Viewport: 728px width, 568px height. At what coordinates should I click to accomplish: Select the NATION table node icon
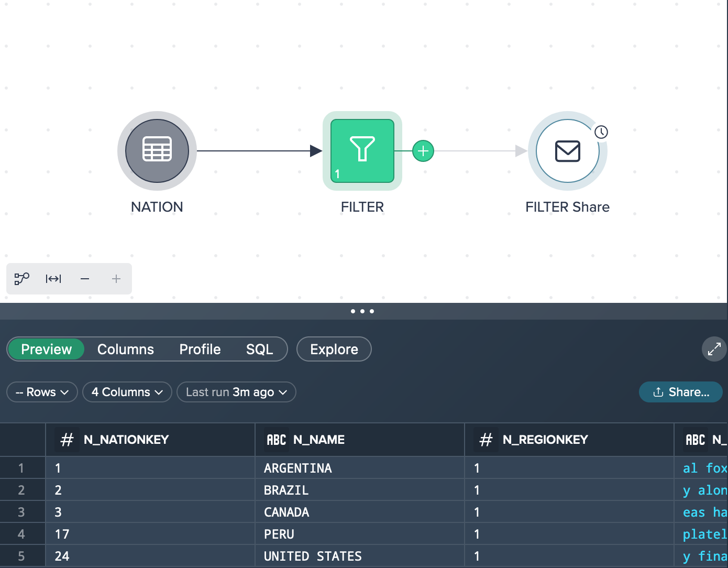[157, 151]
